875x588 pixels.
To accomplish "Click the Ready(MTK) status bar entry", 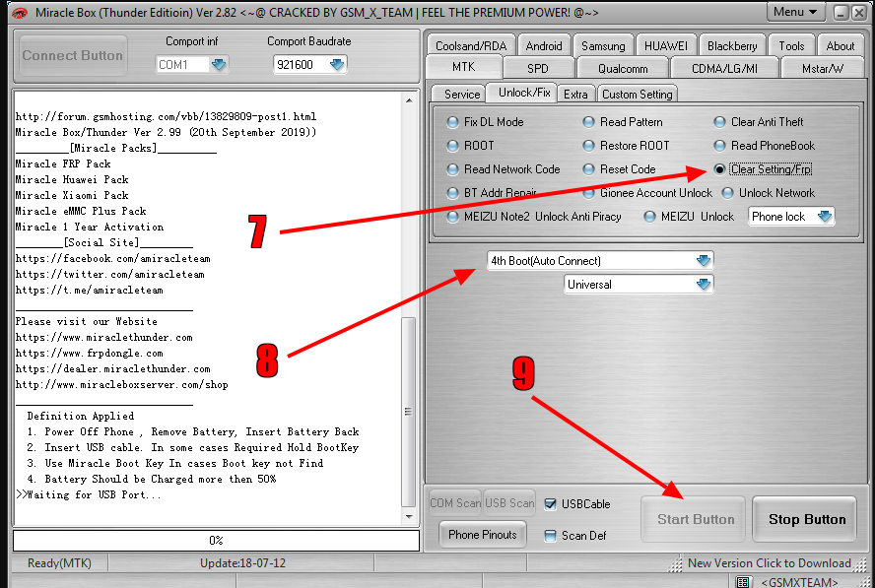I will [59, 563].
